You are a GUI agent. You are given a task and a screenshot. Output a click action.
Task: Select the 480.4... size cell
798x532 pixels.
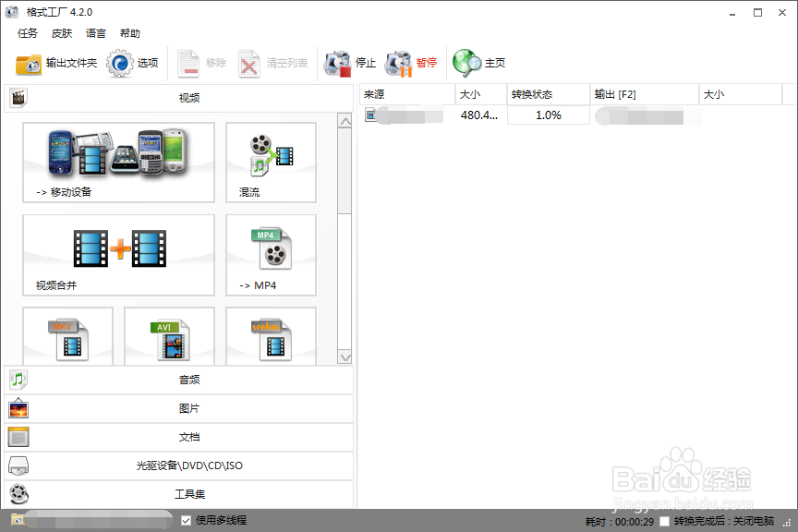click(x=479, y=115)
